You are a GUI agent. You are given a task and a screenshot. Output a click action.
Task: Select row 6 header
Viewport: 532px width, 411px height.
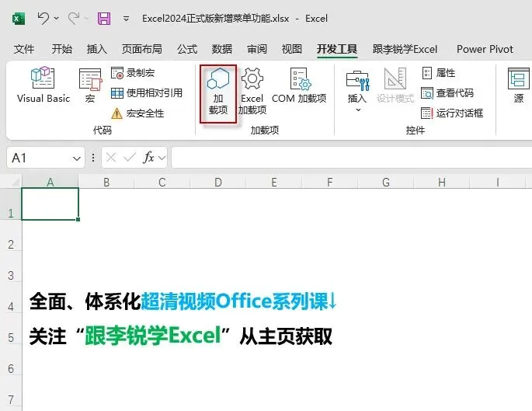[11, 360]
